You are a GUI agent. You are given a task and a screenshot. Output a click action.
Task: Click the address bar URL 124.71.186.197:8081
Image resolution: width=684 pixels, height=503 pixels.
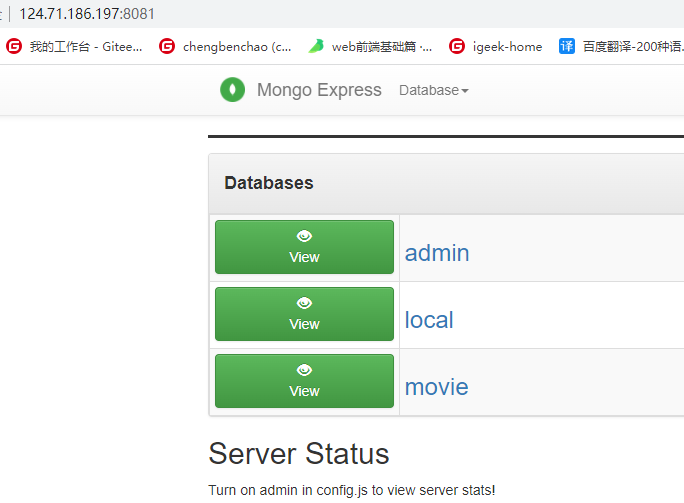[x=87, y=14]
